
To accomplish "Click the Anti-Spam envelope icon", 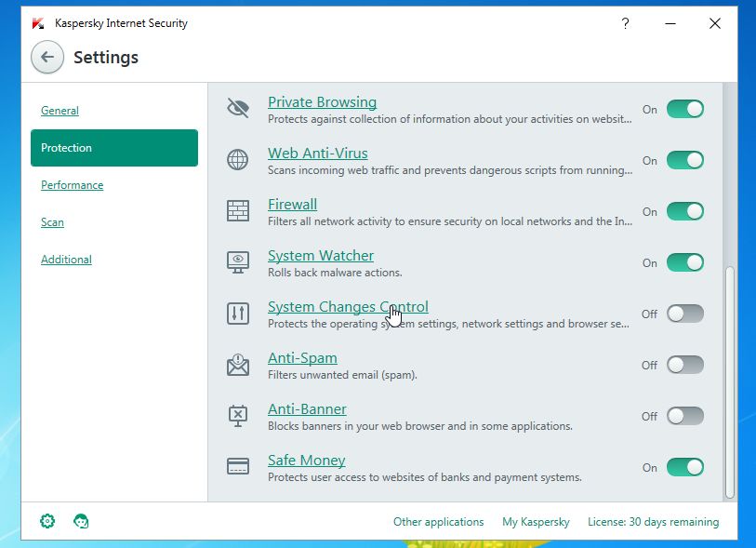I will [238, 365].
